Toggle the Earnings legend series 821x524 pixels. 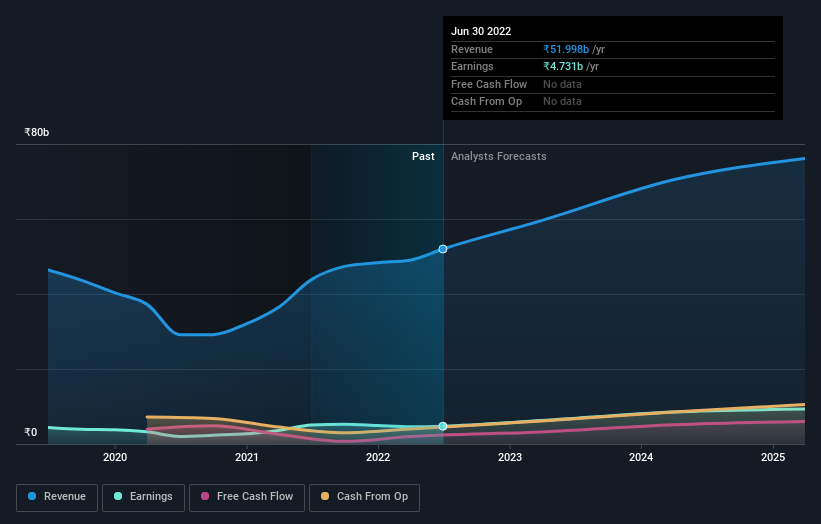click(143, 497)
